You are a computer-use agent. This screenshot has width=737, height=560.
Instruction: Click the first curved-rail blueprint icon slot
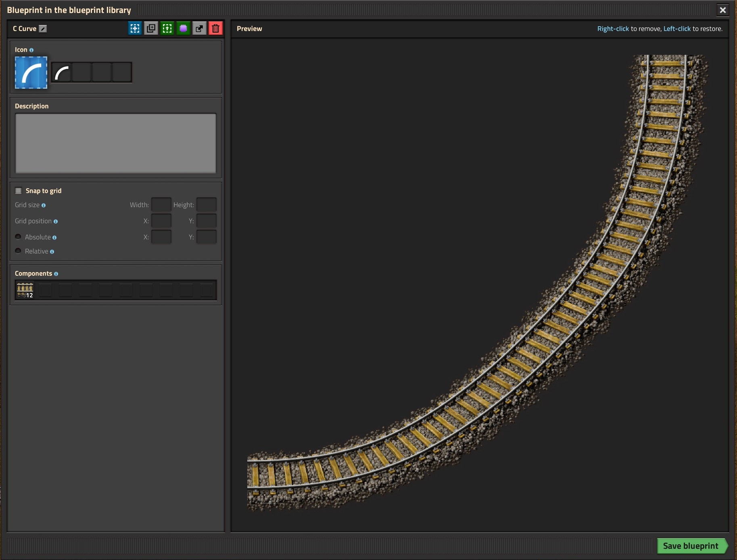[x=62, y=73]
